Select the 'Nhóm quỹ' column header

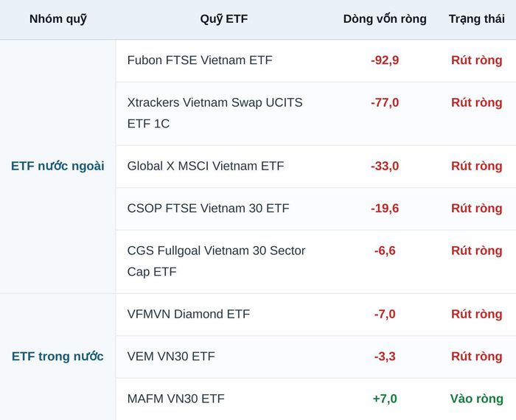[58, 19]
